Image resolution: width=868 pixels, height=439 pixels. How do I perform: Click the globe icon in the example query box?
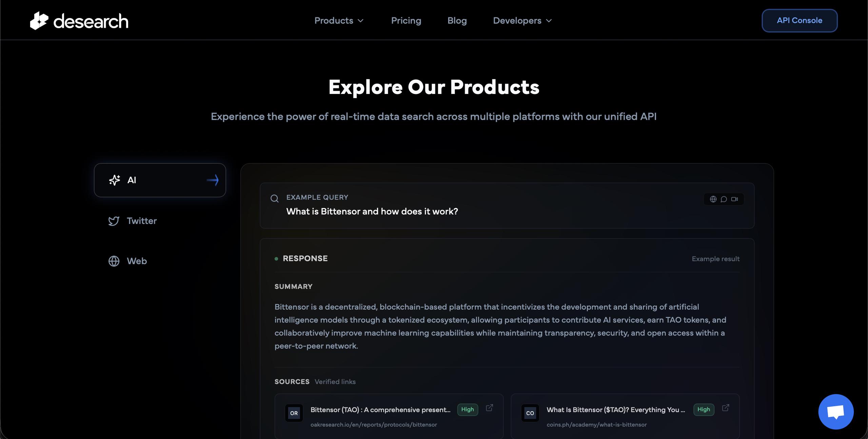pyautogui.click(x=713, y=199)
